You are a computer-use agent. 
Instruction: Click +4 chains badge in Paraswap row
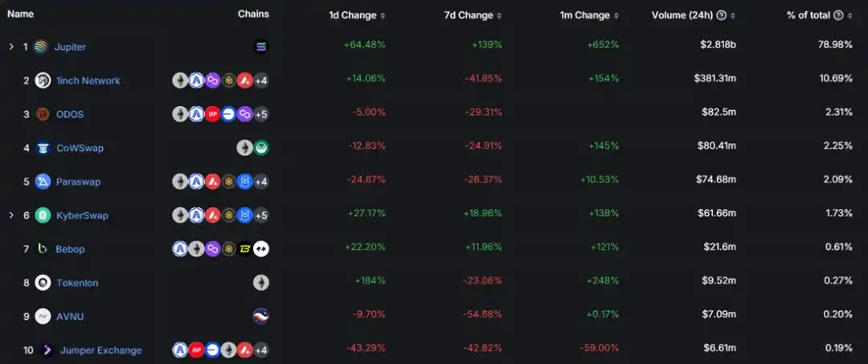[x=261, y=182]
